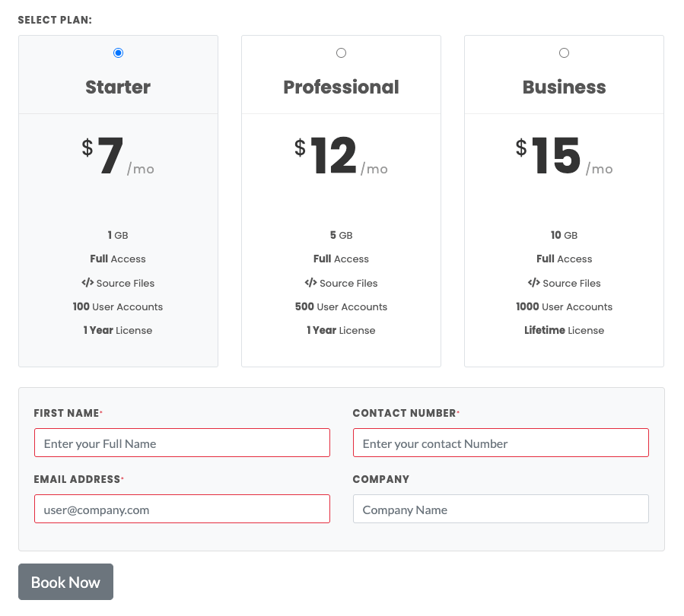Click the Business plan heading
The width and height of the screenshot is (684, 616).
coord(564,87)
